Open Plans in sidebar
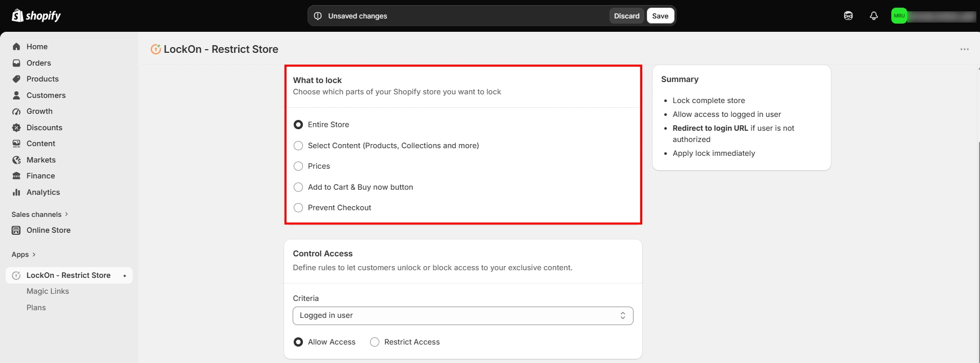Viewport: 980px width, 363px height. point(36,308)
